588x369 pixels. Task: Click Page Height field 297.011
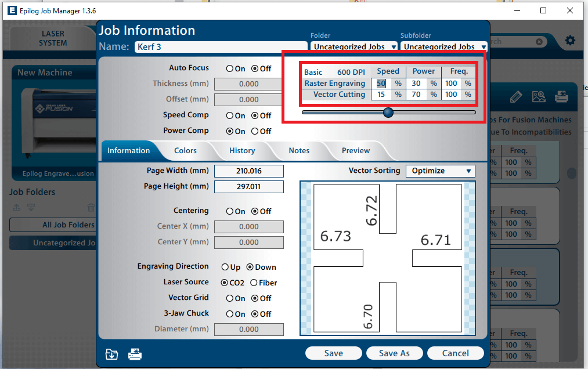tap(249, 187)
